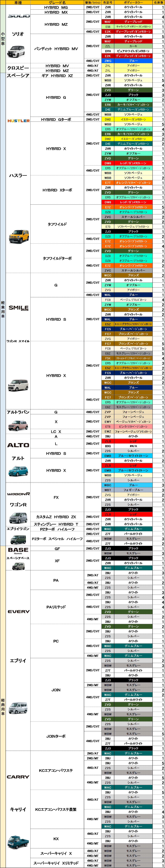The width and height of the screenshot is (165, 868).
Task: Select the XF grade cell
Action: coord(57,561)
